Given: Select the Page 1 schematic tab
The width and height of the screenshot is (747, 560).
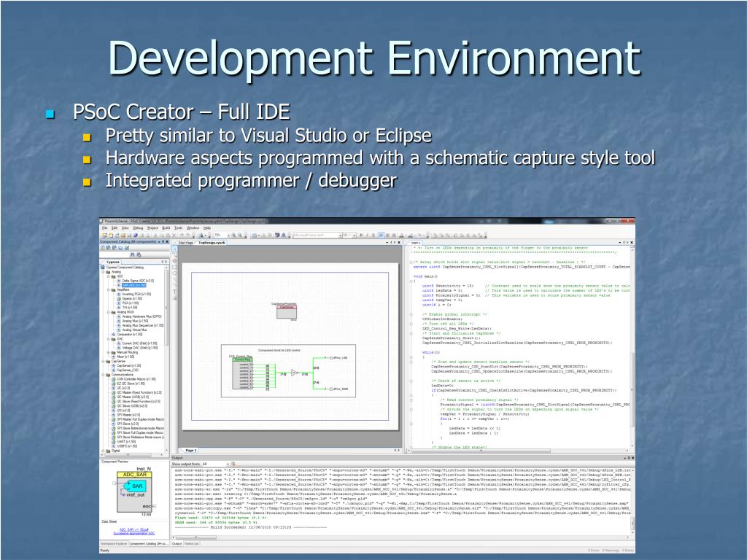Looking at the screenshot, I should click(190, 450).
